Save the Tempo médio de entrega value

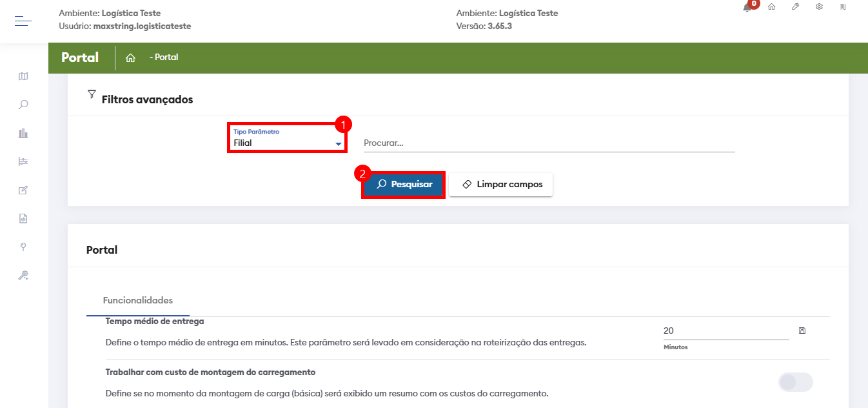tap(802, 331)
